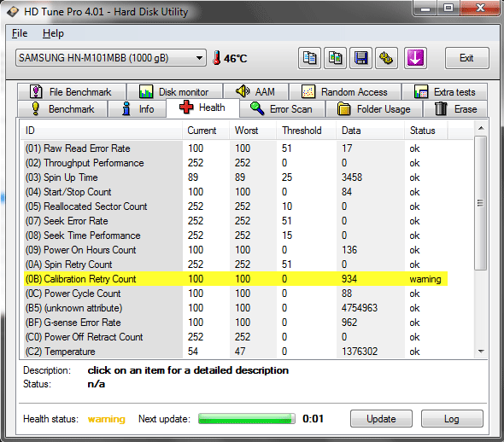Click the vertical scrollbar thumb

coord(481,203)
